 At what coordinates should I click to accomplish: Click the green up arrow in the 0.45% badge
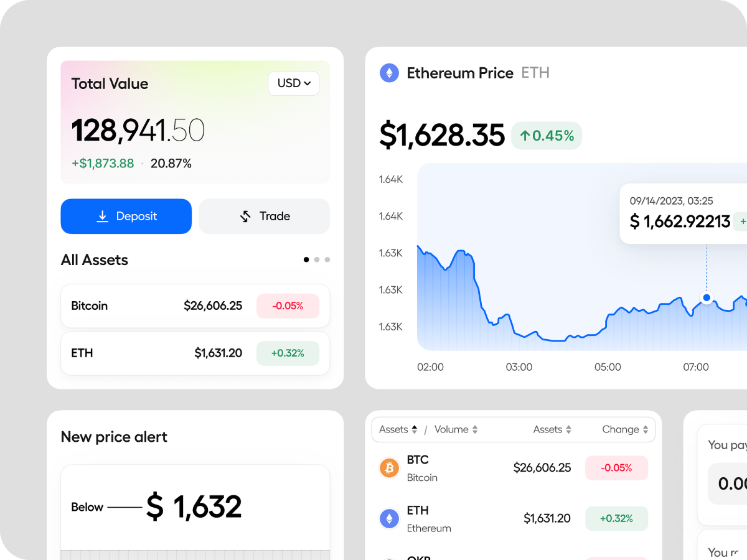525,136
